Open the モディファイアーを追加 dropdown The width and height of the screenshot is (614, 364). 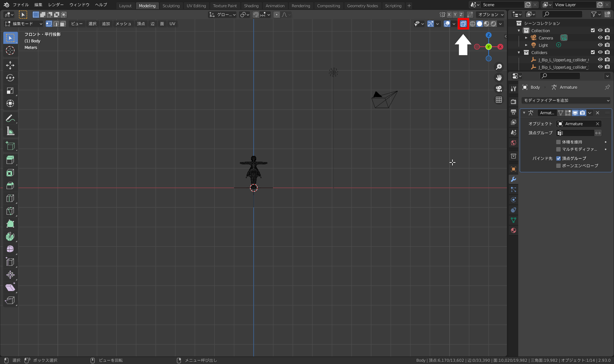pyautogui.click(x=566, y=100)
